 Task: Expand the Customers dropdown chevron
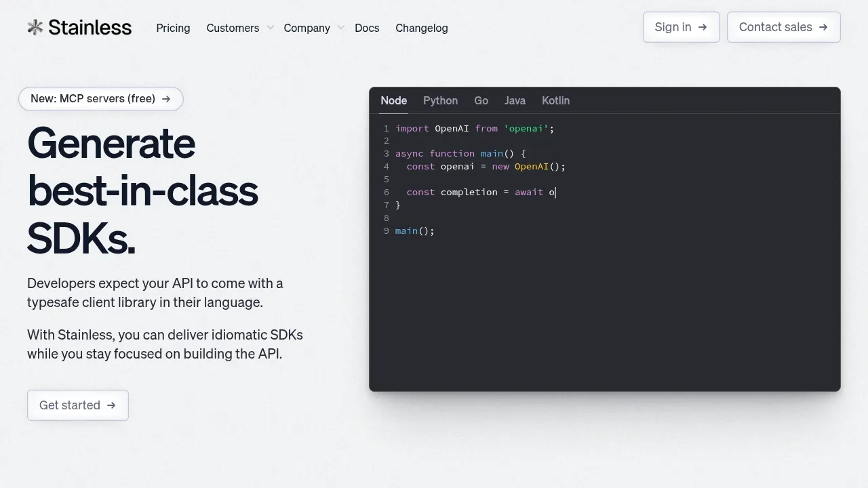270,28
